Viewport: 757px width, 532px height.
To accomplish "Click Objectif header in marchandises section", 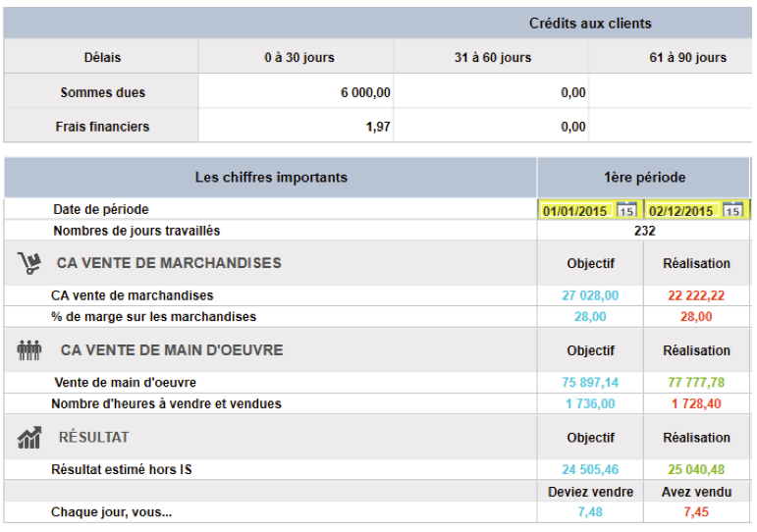I will 591,264.
